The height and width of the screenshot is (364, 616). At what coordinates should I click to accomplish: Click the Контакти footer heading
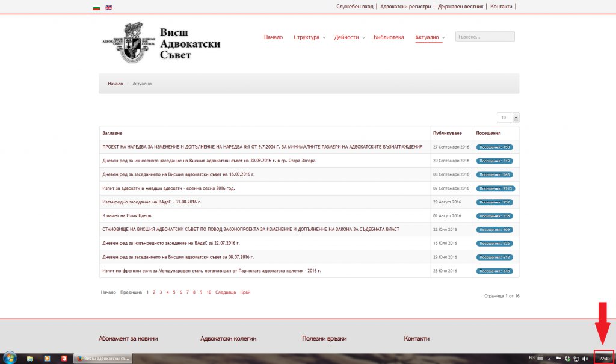416,339
